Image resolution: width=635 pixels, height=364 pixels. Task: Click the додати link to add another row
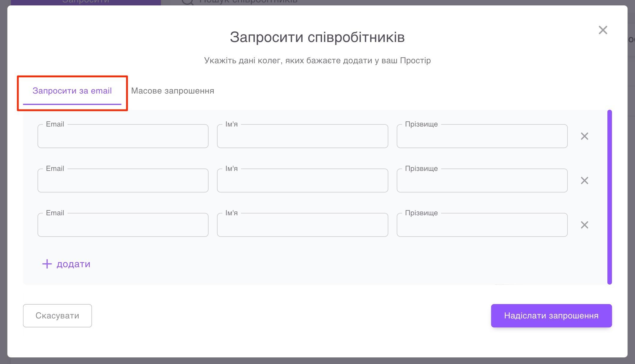click(73, 264)
